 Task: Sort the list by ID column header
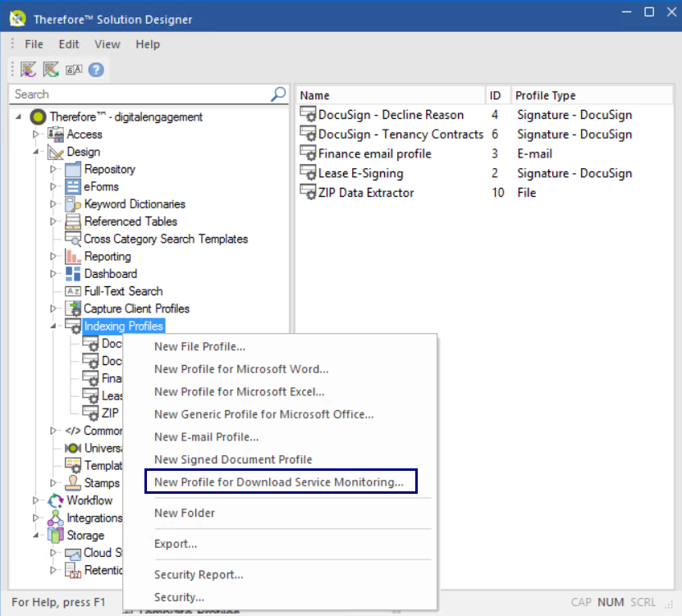point(498,95)
